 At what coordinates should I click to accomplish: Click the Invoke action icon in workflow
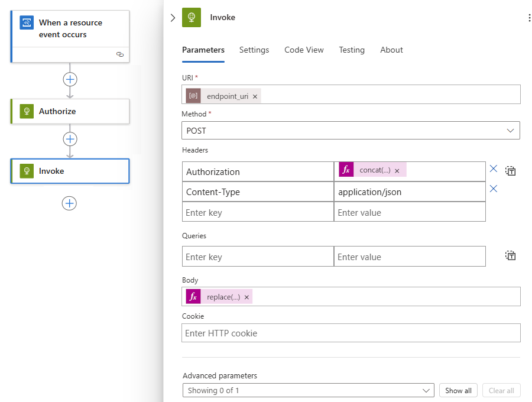27,171
